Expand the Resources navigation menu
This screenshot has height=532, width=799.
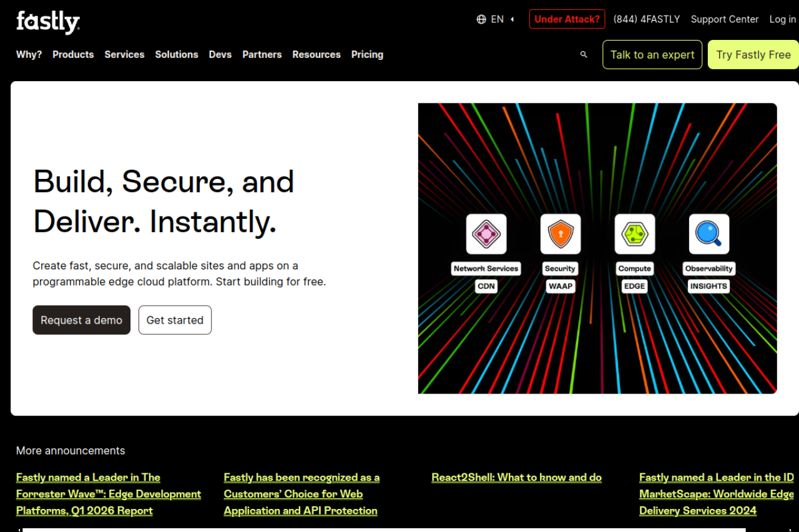(316, 55)
